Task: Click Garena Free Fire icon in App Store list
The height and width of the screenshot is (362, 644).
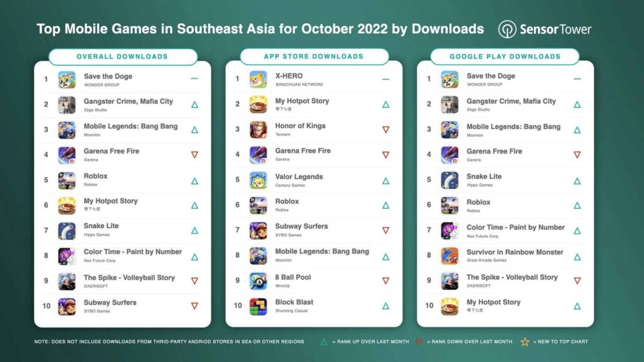Action: [x=258, y=155]
